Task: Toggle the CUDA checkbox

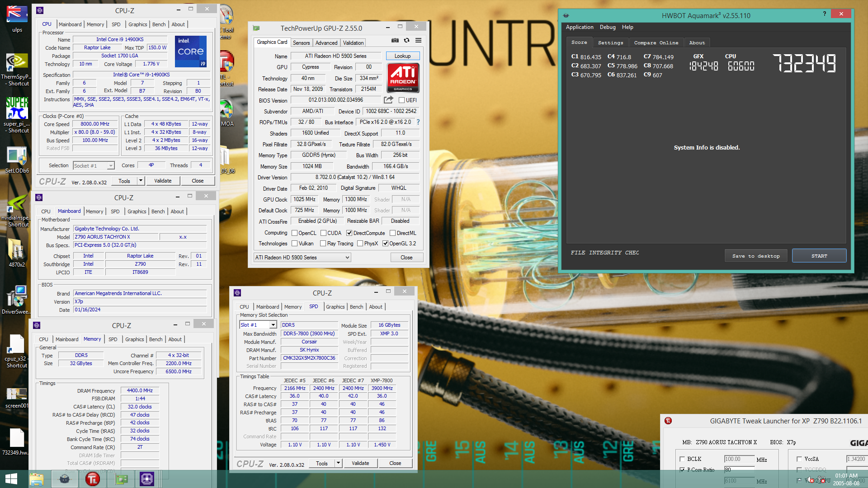Action: (324, 233)
